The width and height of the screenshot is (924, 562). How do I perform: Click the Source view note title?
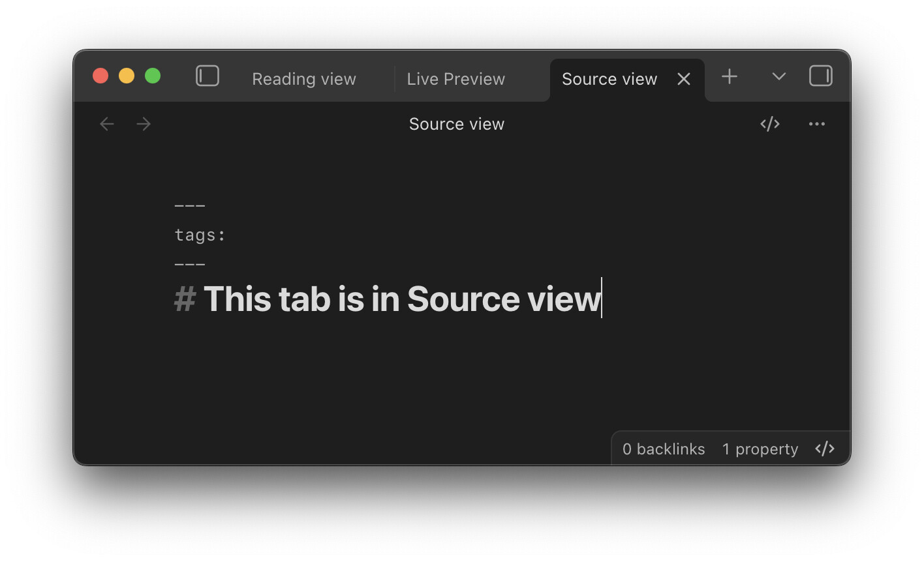[456, 124]
